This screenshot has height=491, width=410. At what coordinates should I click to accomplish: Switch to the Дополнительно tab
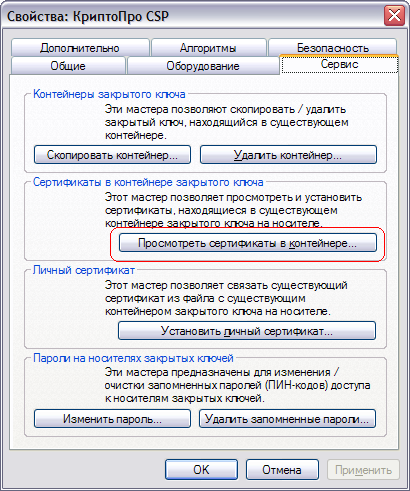[80, 48]
